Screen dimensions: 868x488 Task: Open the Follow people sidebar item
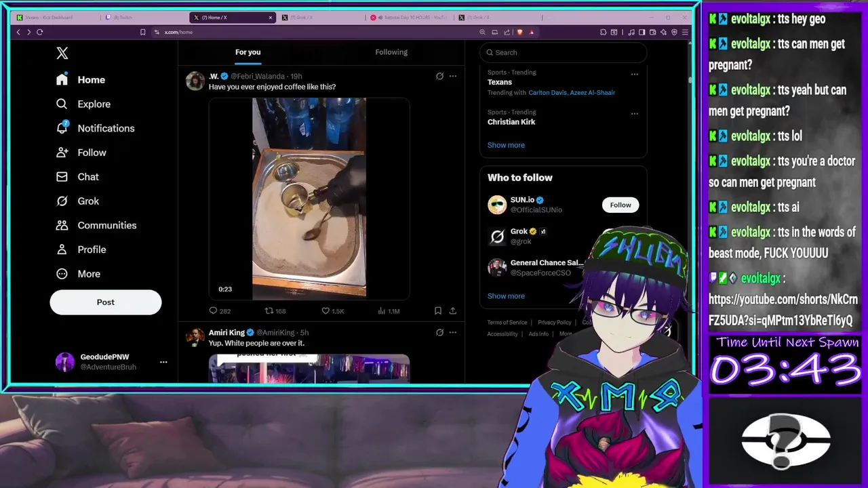point(81,152)
